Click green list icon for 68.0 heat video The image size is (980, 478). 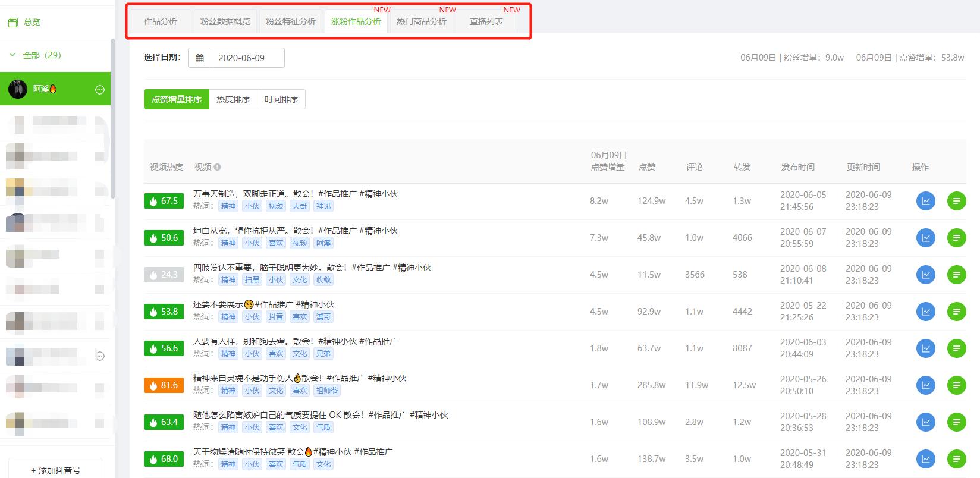click(x=956, y=459)
